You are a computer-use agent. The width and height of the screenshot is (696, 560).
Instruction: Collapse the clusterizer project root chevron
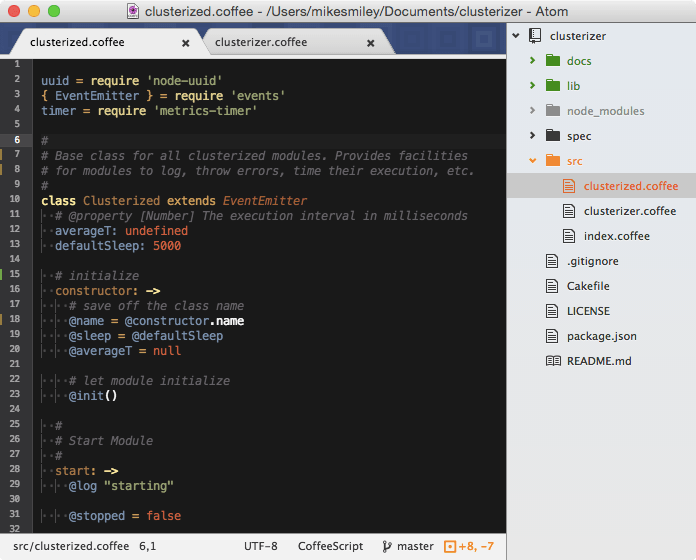(x=516, y=35)
